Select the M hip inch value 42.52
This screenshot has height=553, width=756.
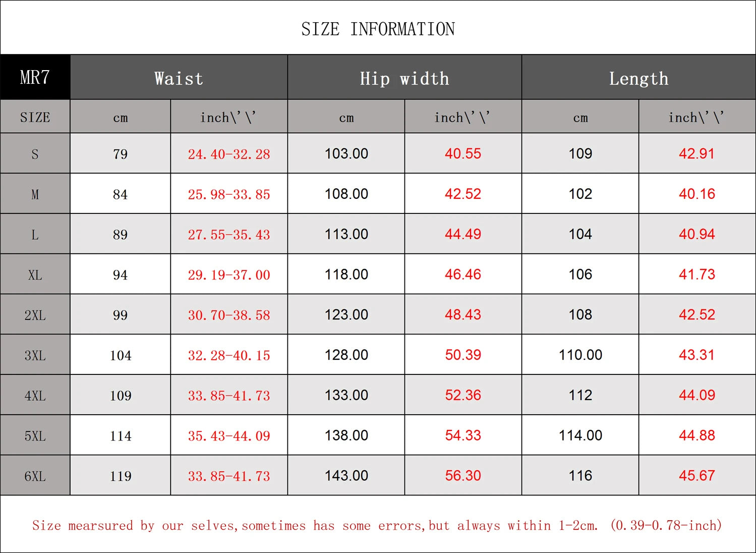coord(462,194)
